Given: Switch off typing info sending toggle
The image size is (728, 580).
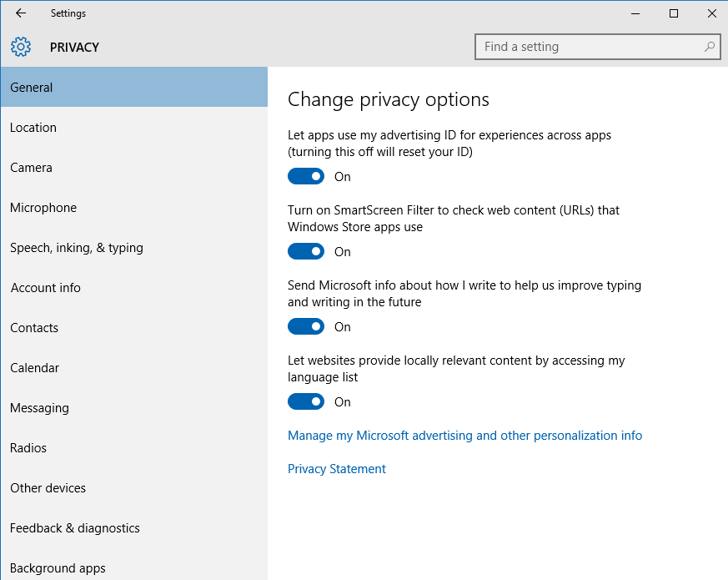Looking at the screenshot, I should (306, 326).
